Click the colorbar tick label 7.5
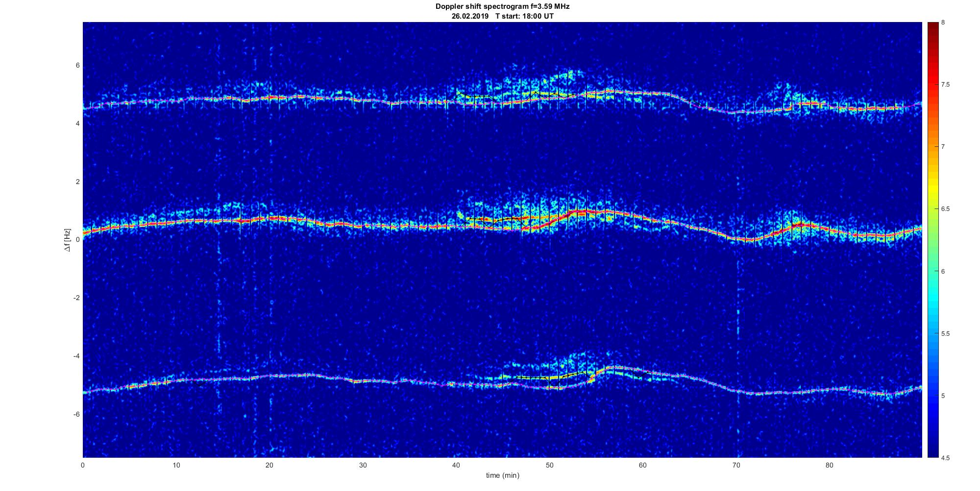This screenshot has height=491, width=980. [x=945, y=85]
